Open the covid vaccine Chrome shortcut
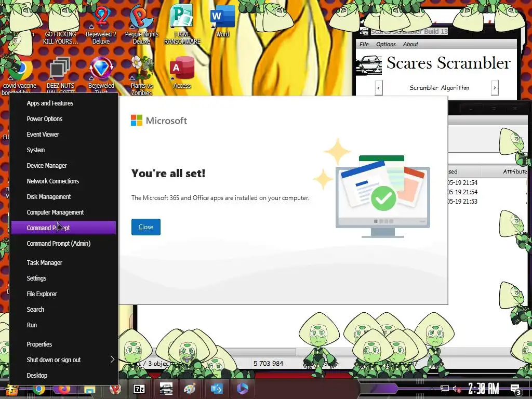This screenshot has height=399, width=532. click(20, 76)
